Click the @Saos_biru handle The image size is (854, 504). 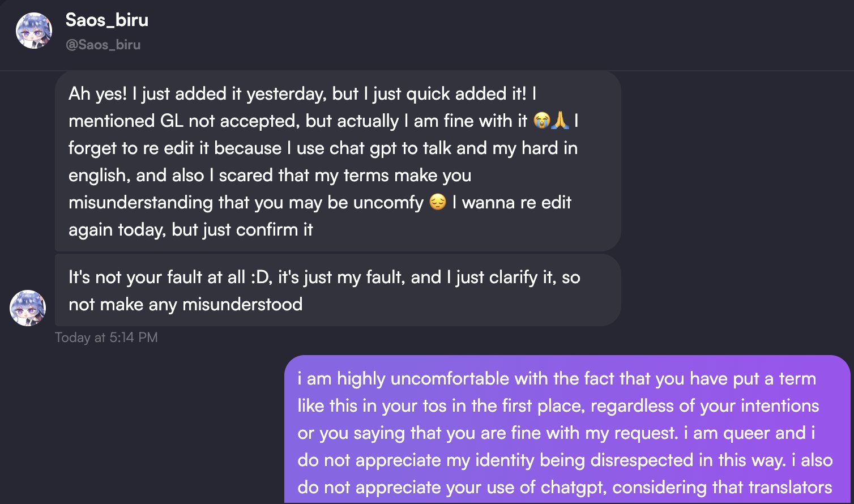103,45
